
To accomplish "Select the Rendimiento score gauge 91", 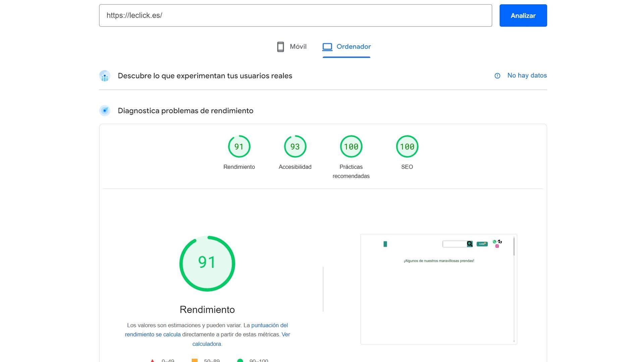I will coord(239,146).
